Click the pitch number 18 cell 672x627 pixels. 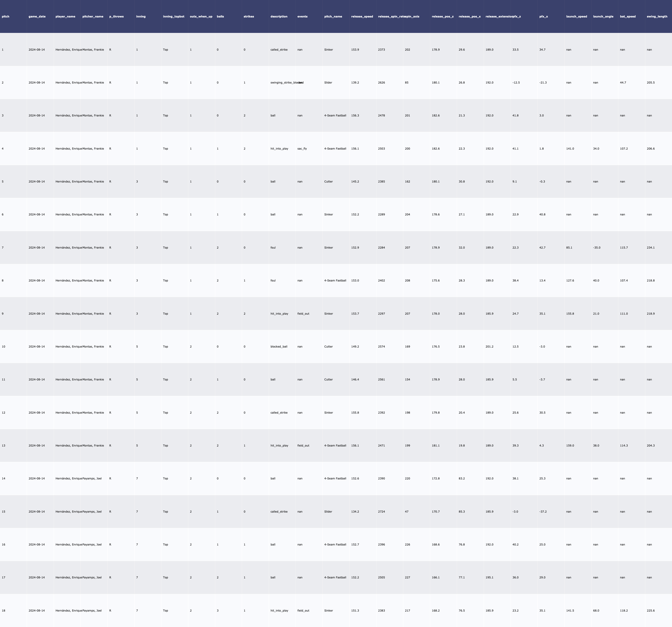(3, 611)
